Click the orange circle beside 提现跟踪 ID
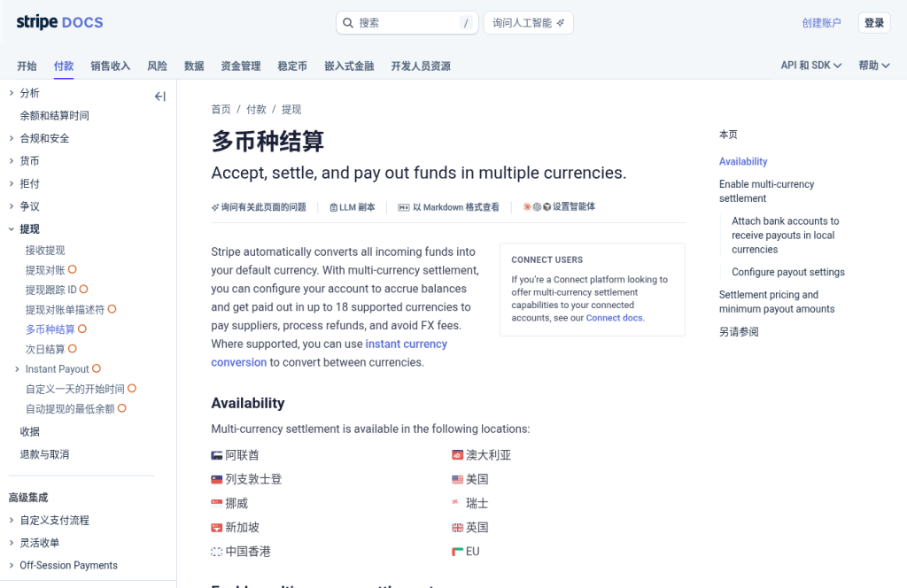 pyautogui.click(x=84, y=289)
